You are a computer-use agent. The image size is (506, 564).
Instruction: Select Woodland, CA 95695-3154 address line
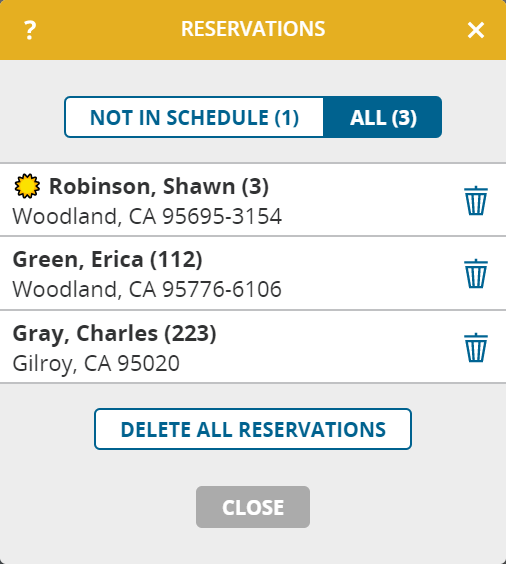tap(147, 217)
